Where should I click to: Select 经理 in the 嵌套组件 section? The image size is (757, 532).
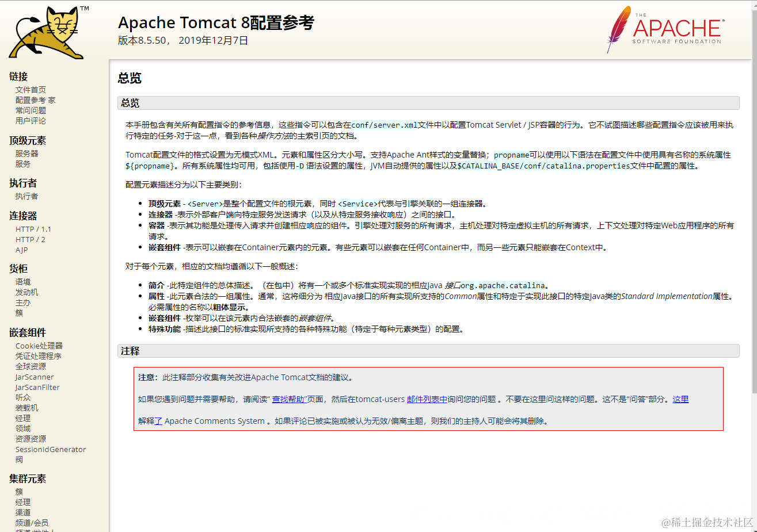point(23,418)
